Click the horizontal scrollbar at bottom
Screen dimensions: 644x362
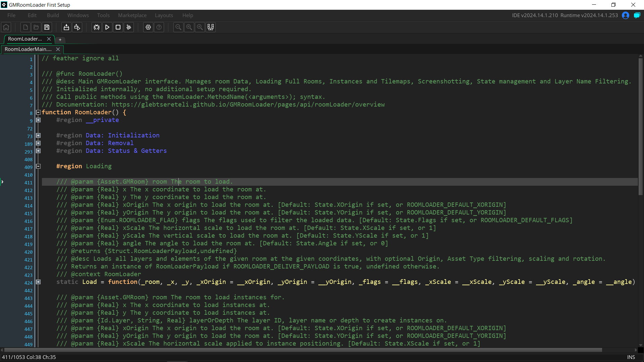click(302, 350)
